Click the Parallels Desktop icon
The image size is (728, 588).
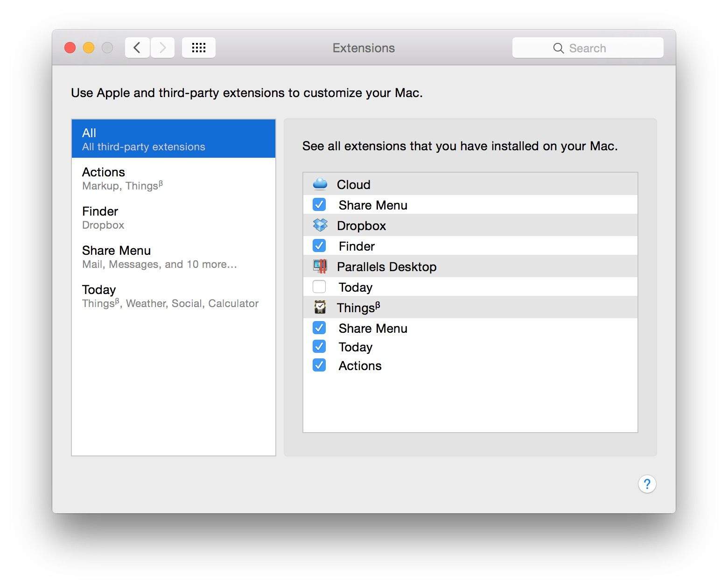[320, 266]
